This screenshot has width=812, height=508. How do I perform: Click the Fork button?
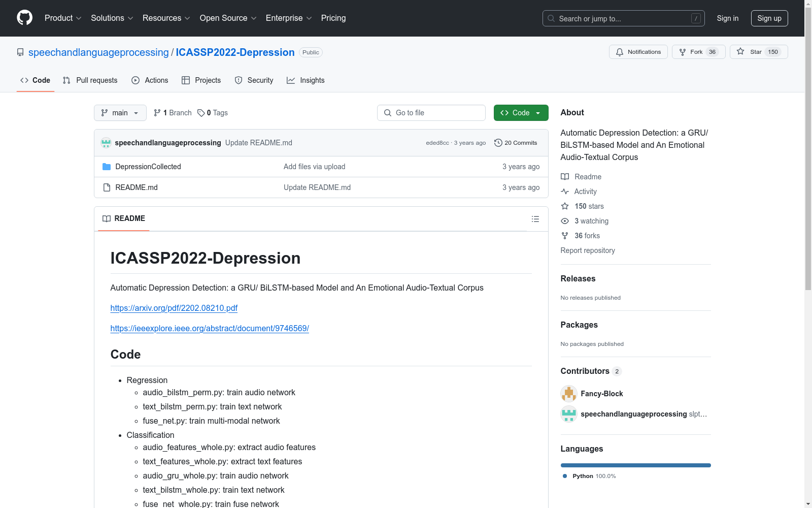click(x=699, y=52)
